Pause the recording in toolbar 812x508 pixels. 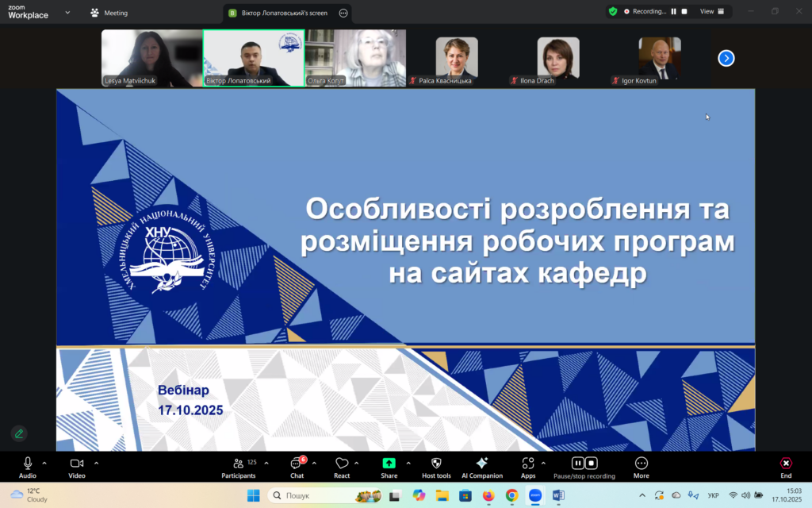[578, 464]
